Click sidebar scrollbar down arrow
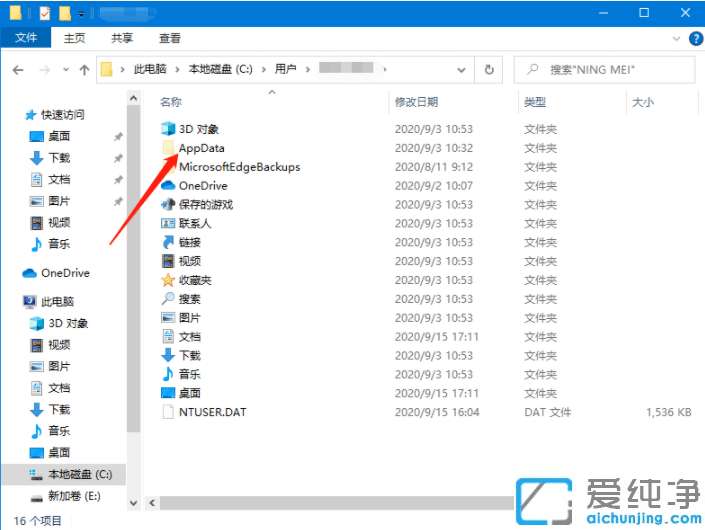 point(134,503)
